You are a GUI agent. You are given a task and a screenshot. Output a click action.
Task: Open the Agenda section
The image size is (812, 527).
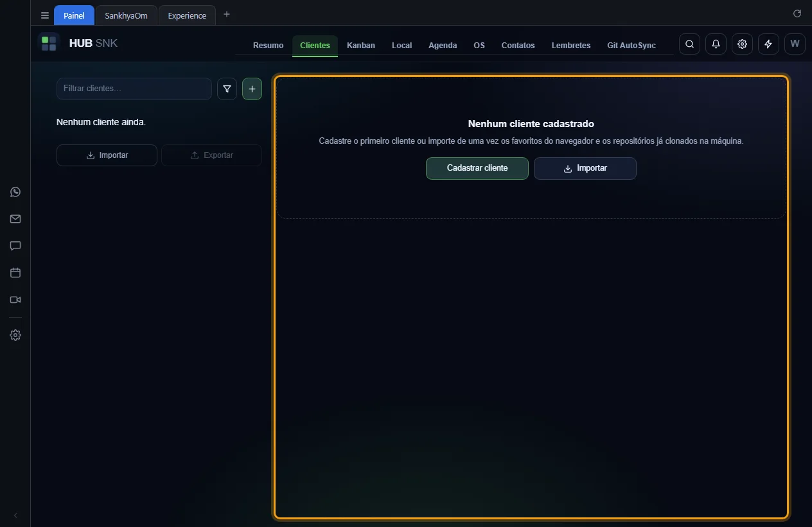[x=443, y=46]
